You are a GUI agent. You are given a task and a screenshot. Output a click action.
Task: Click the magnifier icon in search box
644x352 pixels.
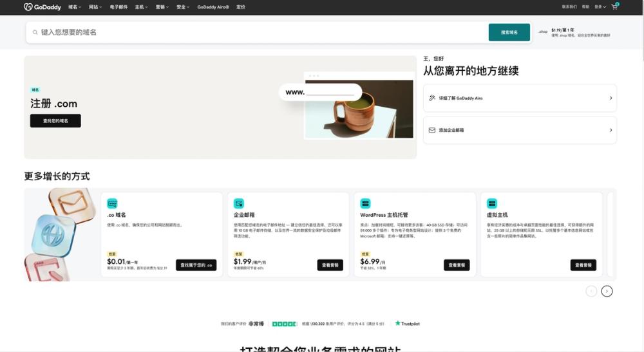point(35,32)
